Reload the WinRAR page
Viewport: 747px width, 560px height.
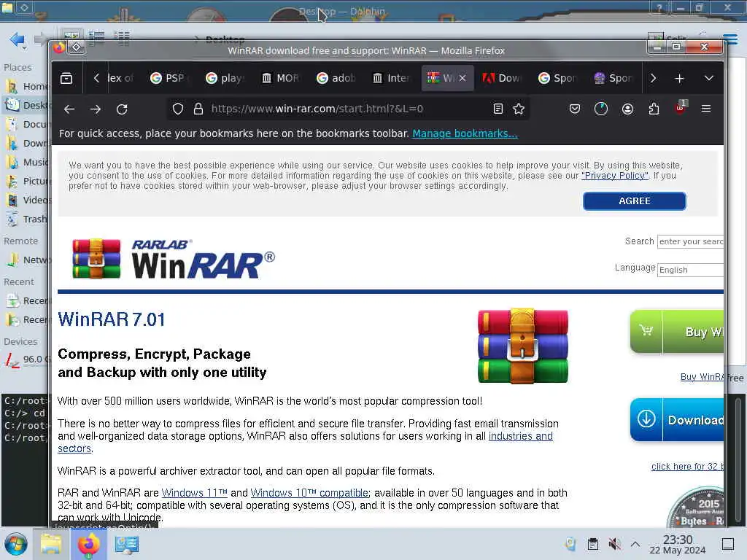click(122, 109)
